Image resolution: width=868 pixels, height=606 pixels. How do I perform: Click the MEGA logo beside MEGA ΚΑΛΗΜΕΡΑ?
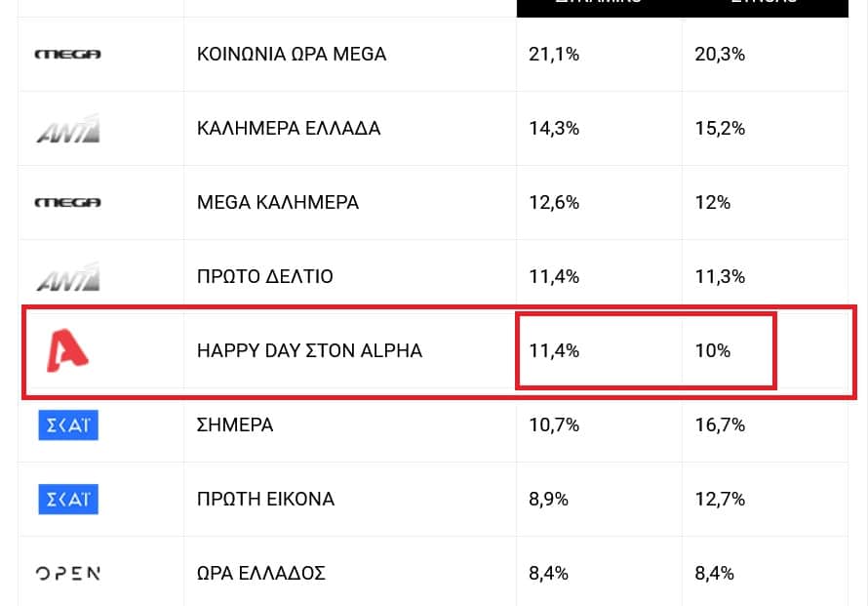point(67,203)
